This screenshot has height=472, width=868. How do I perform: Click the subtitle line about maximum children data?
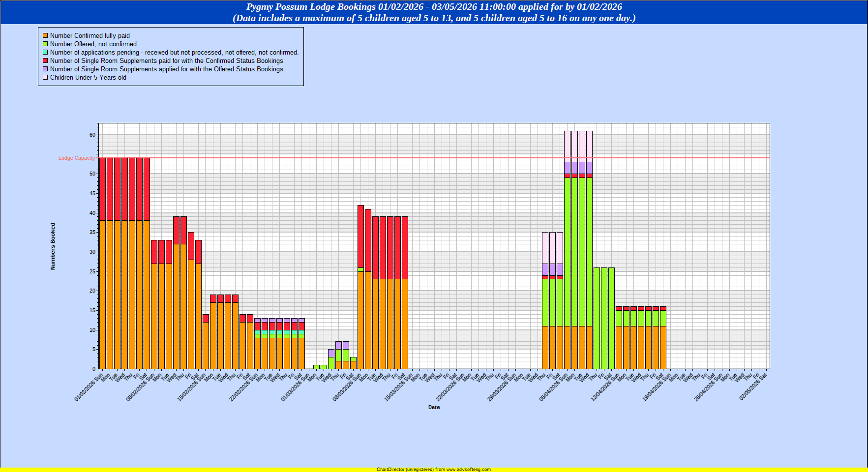434,18
